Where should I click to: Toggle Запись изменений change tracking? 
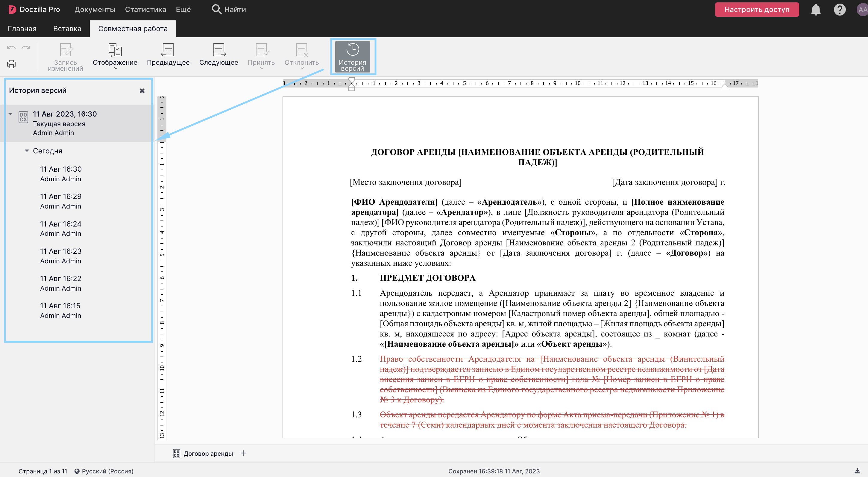(65, 57)
